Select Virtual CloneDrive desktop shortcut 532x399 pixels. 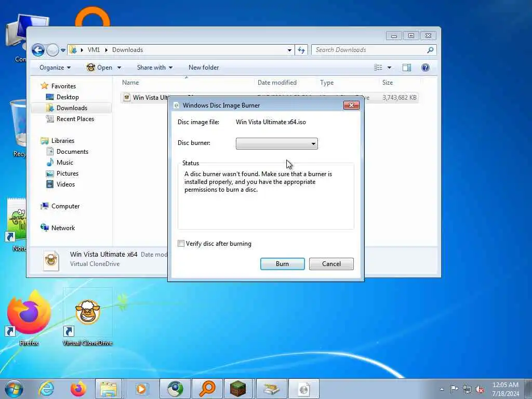[87, 318]
